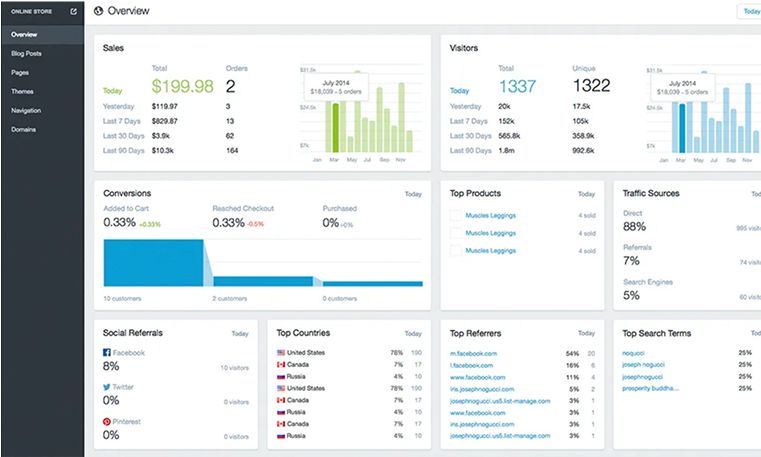The width and height of the screenshot is (761, 457).
Task: Open Top Referrers Today period selector
Action: [586, 333]
